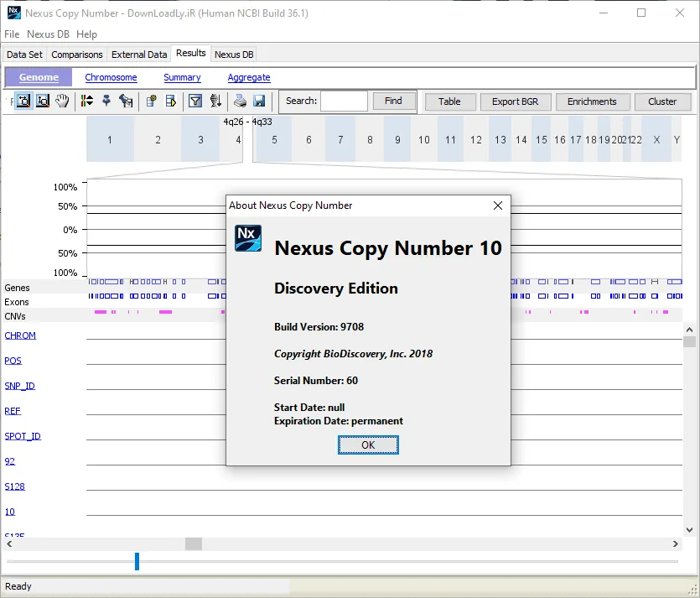Viewport: 700px width, 598px height.
Task: Open the settings gear with list icon
Action: pyautogui.click(x=152, y=101)
